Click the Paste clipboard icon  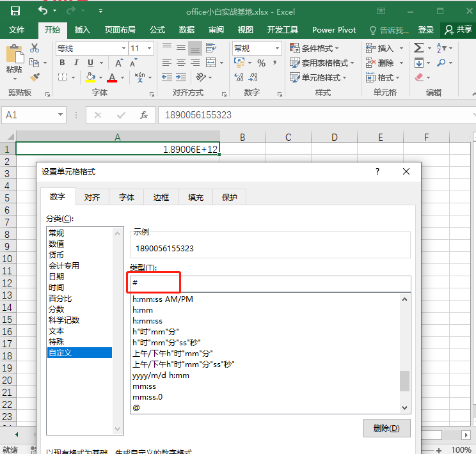14,54
